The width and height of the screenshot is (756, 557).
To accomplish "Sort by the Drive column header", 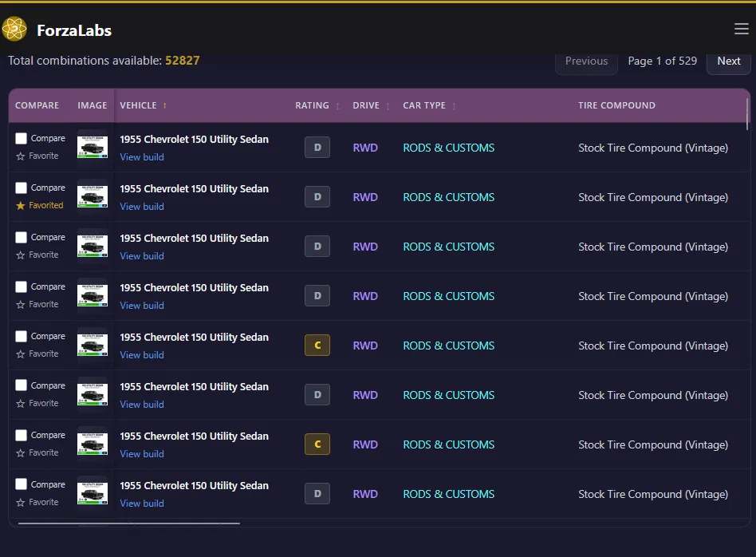I will coord(371,105).
